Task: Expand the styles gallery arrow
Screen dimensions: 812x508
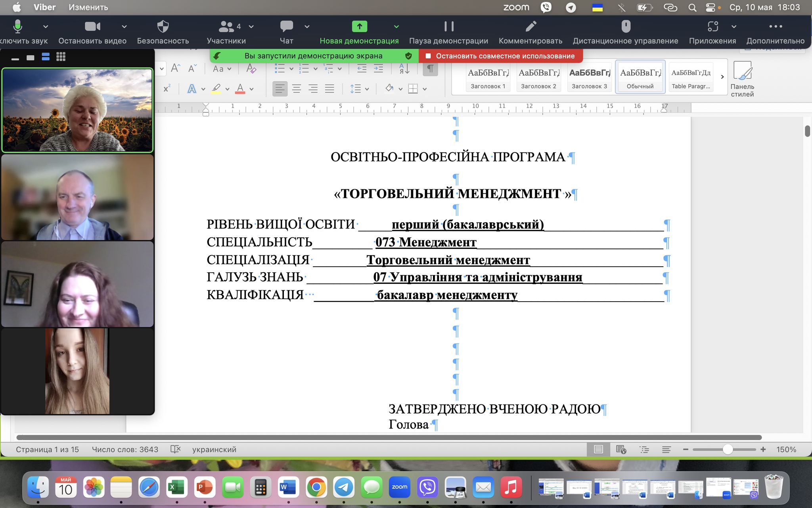Action: (x=722, y=77)
